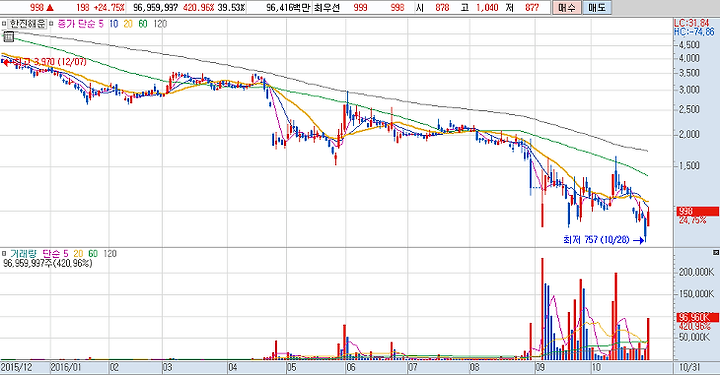Click the close icon on volume panel
Screen dimensions: 720x375
pos(716,253)
